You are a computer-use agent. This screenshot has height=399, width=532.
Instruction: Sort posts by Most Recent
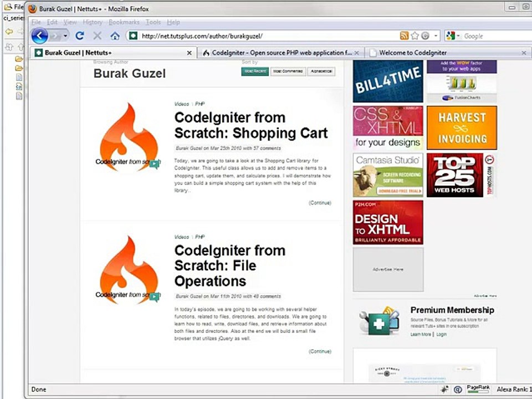255,71
